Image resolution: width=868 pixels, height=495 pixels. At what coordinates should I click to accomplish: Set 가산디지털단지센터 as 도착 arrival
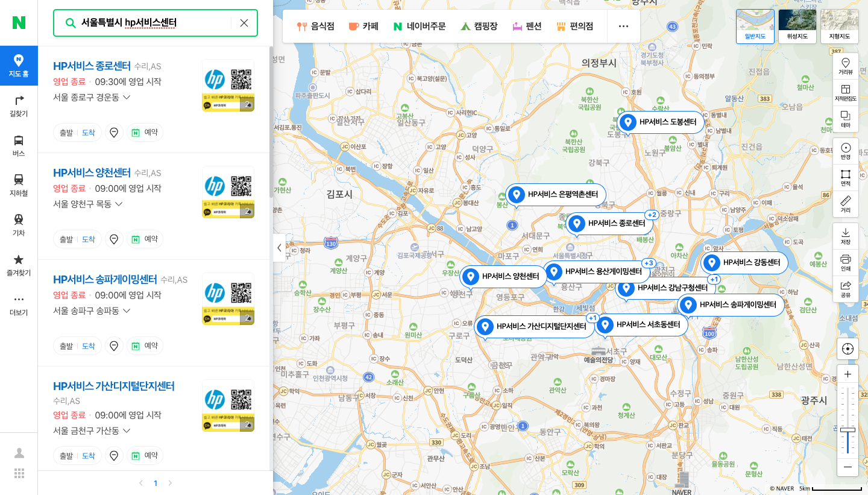[89, 456]
